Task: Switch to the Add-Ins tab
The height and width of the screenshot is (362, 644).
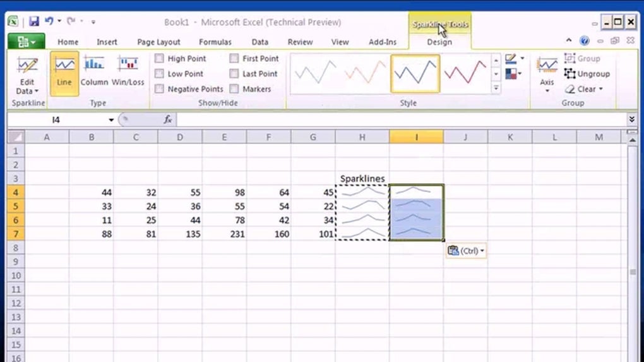Action: pyautogui.click(x=383, y=42)
